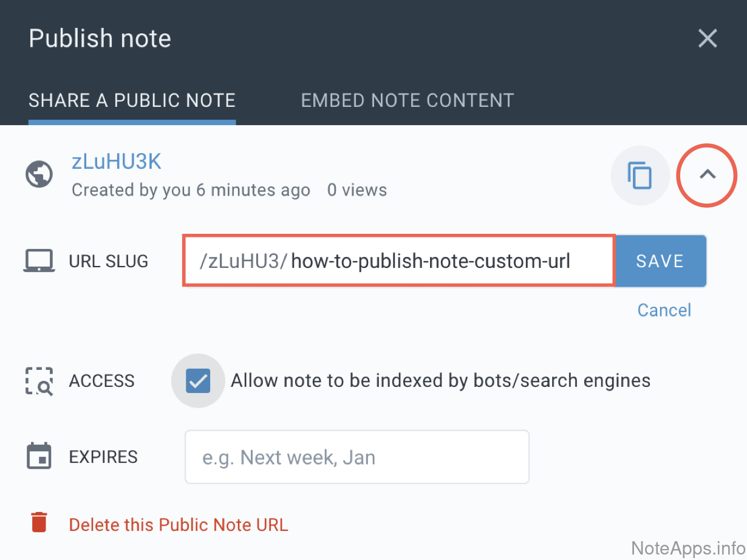This screenshot has width=747, height=560.
Task: Click the calendar icon beside EXPIRES
Action: (39, 456)
